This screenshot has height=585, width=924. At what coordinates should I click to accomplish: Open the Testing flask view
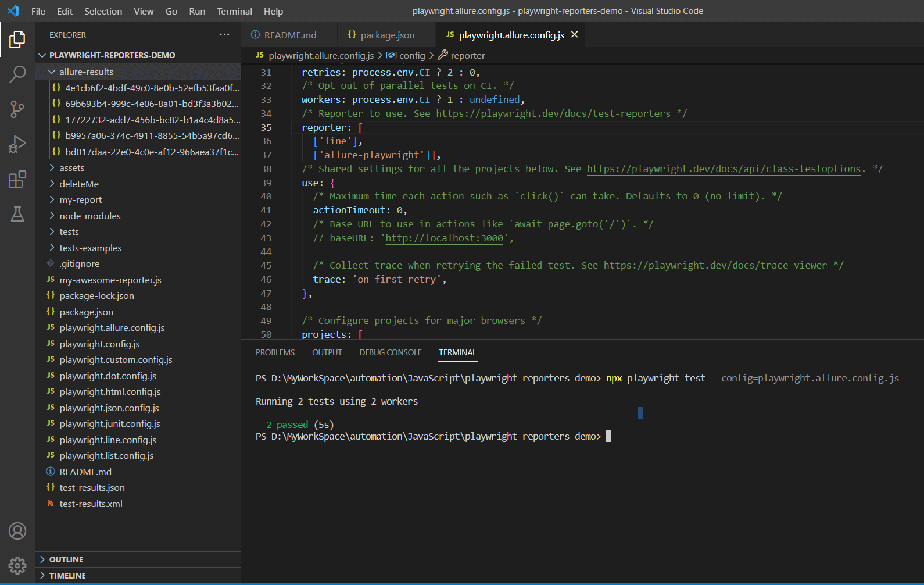[17, 214]
